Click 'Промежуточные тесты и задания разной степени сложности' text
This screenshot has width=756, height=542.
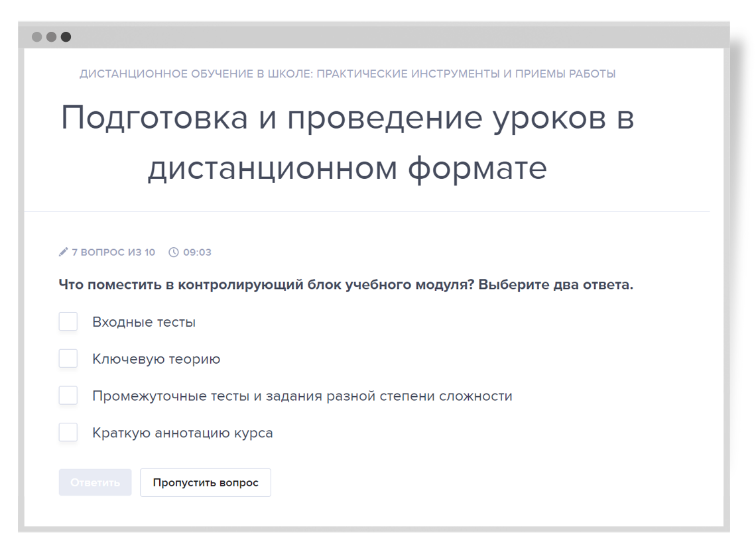[302, 397]
